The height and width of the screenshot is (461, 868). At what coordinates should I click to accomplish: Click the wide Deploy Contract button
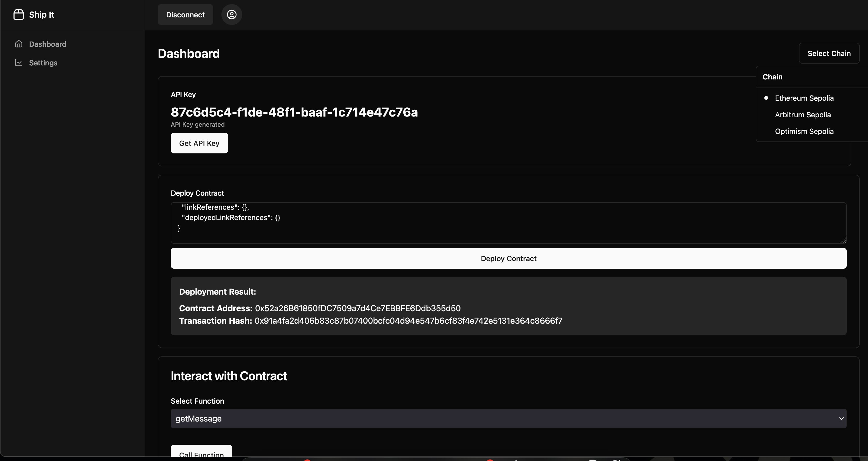[508, 259]
